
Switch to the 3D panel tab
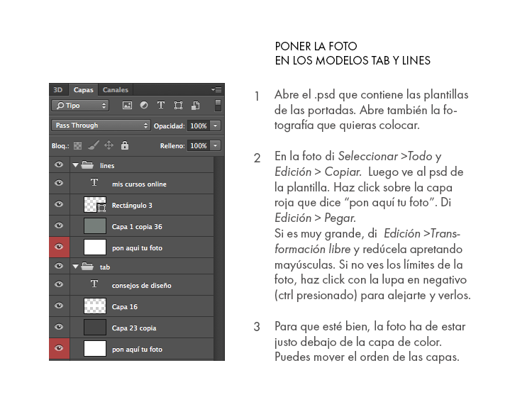58,89
